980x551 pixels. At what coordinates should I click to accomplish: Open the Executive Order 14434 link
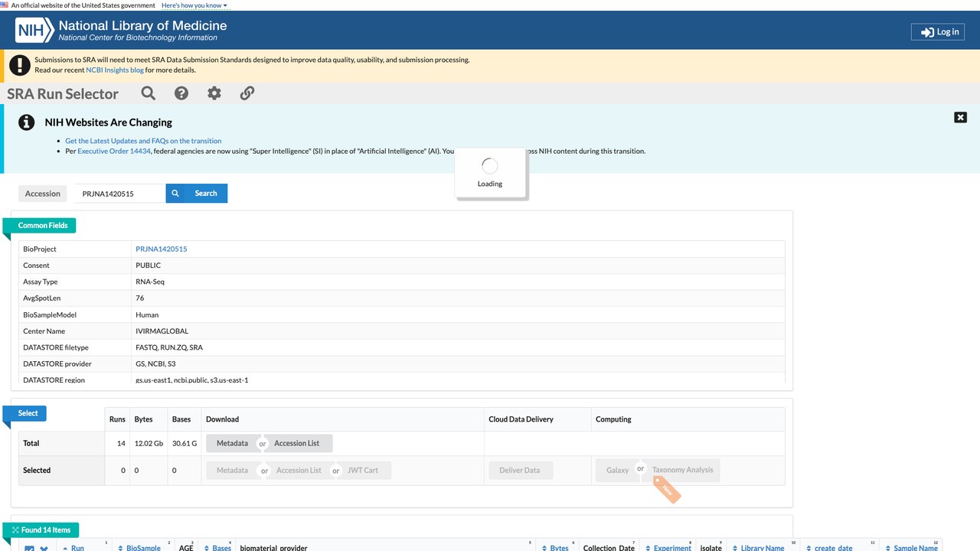pyautogui.click(x=114, y=152)
